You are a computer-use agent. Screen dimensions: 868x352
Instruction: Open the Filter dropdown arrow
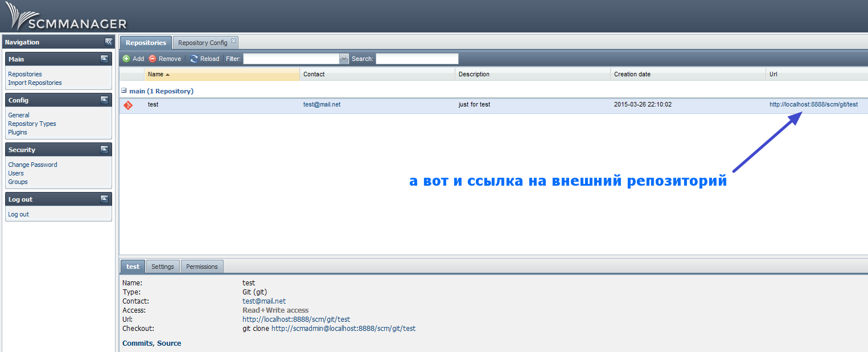pyautogui.click(x=344, y=59)
